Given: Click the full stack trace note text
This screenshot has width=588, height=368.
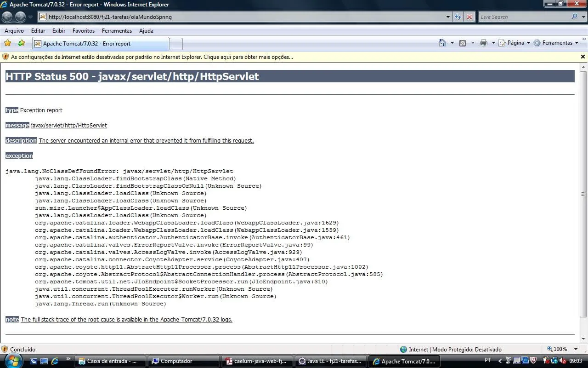Looking at the screenshot, I should (126, 319).
